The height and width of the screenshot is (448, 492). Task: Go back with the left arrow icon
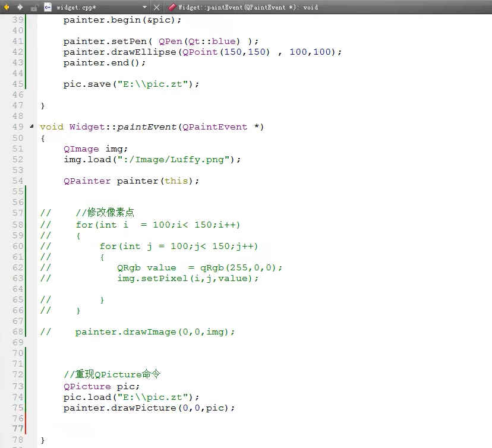pos(7,7)
